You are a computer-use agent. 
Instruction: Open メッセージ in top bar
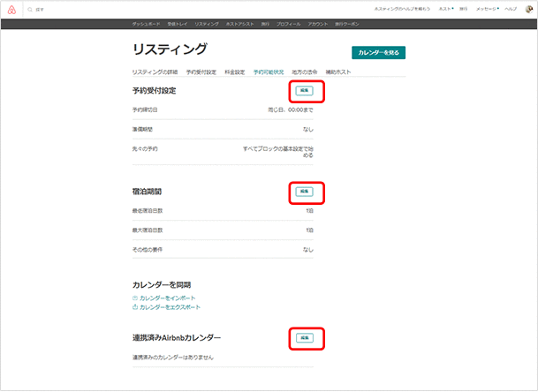[488, 9]
